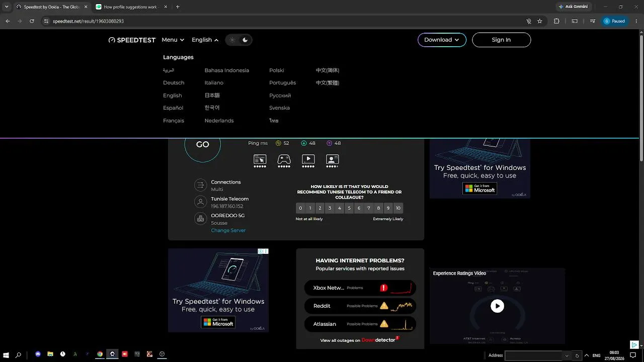644x362 pixels.
Task: Click the Speedtest logo in the header
Action: coord(132,40)
